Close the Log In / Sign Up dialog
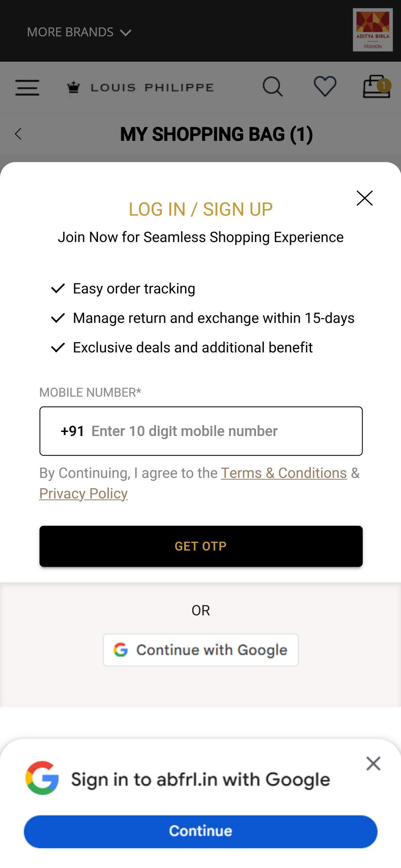 coord(365,198)
